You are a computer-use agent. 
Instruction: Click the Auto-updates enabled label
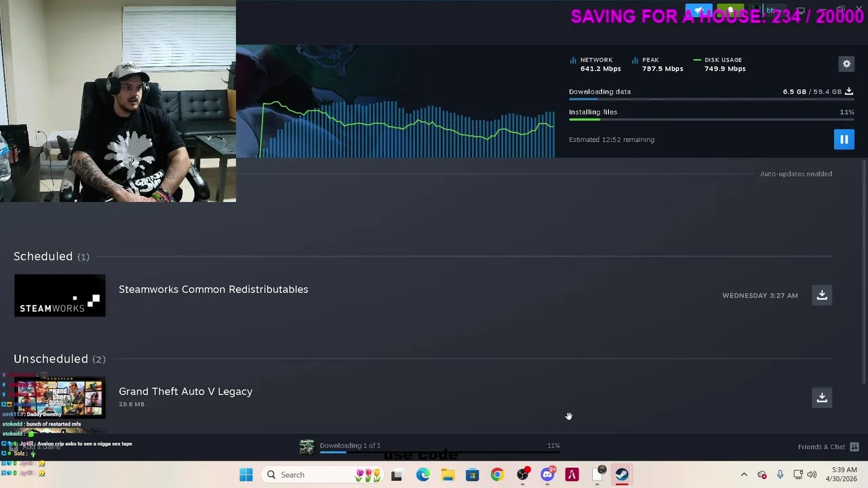(x=796, y=174)
